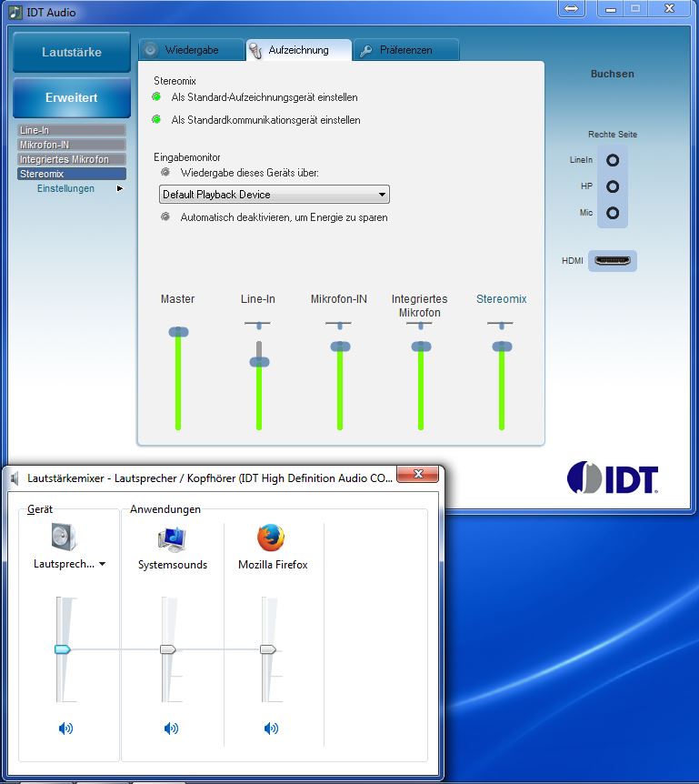Image resolution: width=699 pixels, height=784 pixels.
Task: Mute Systemsounds in the mixer
Action: pos(171,729)
